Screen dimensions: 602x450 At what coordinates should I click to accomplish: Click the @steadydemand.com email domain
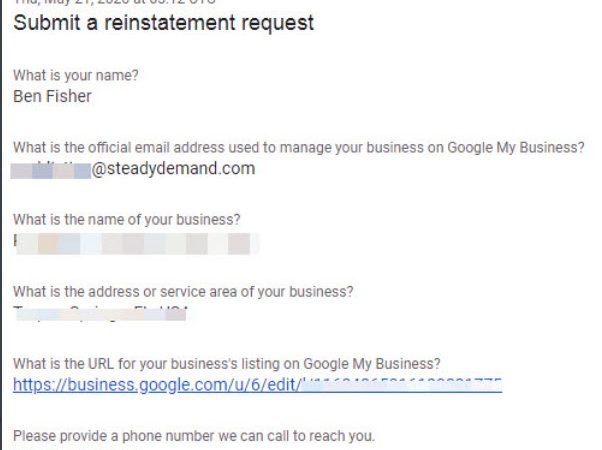[x=172, y=169]
